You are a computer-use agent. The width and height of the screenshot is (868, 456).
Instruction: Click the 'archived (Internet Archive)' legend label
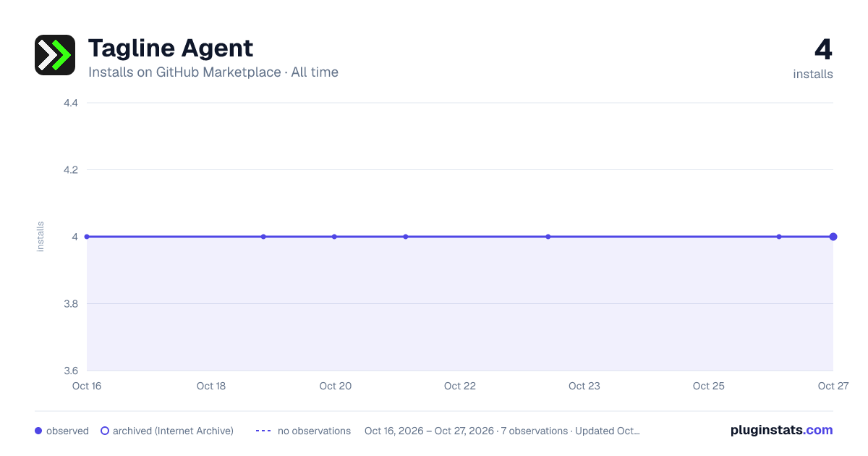click(x=173, y=431)
